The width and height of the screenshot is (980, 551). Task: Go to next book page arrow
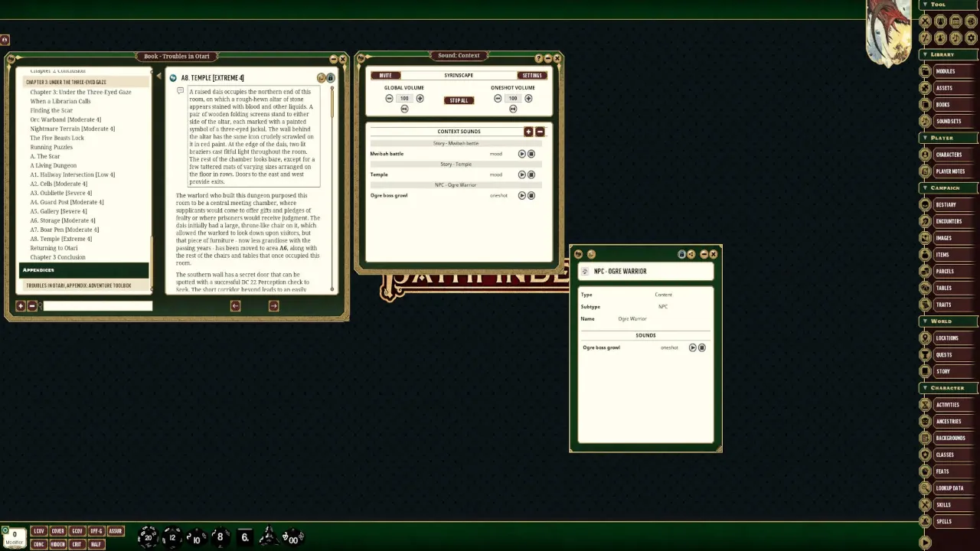[x=273, y=306]
